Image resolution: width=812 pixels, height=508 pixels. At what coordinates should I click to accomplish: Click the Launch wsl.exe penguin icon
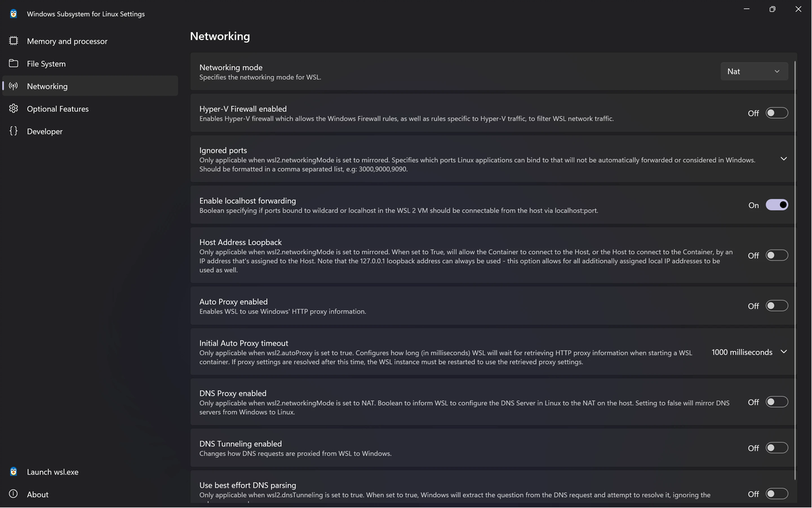click(14, 472)
